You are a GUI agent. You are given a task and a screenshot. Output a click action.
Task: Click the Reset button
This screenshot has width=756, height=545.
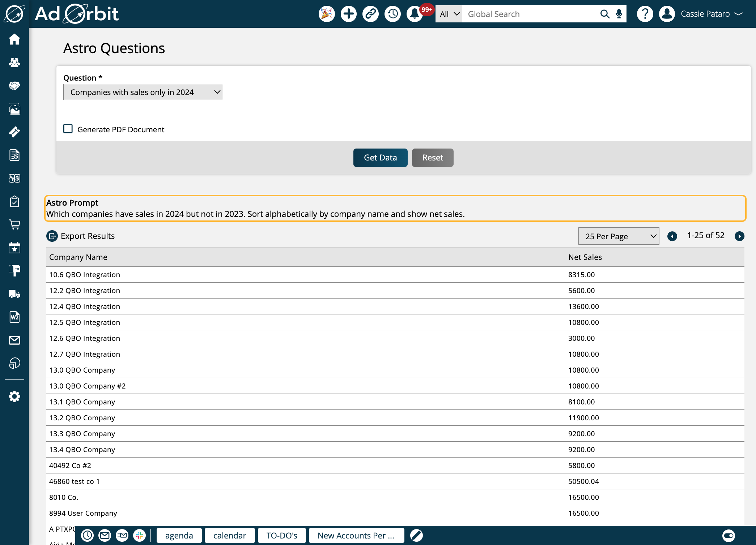(x=433, y=158)
